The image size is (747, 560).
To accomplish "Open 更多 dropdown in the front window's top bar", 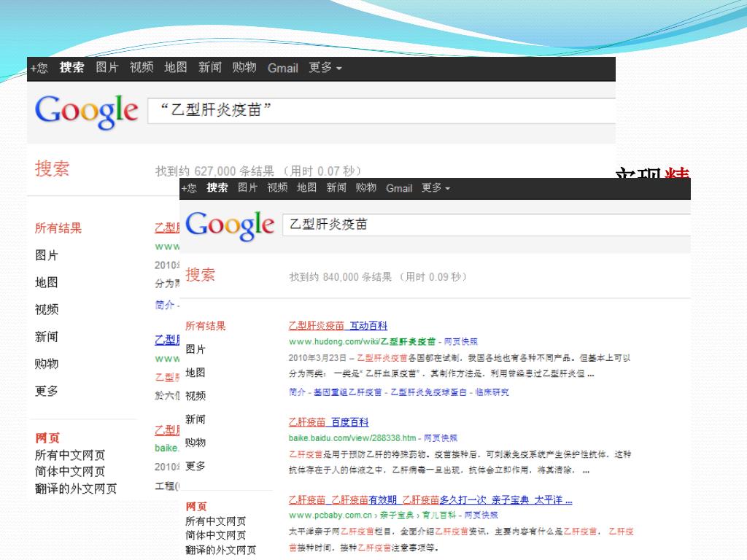I will [436, 188].
